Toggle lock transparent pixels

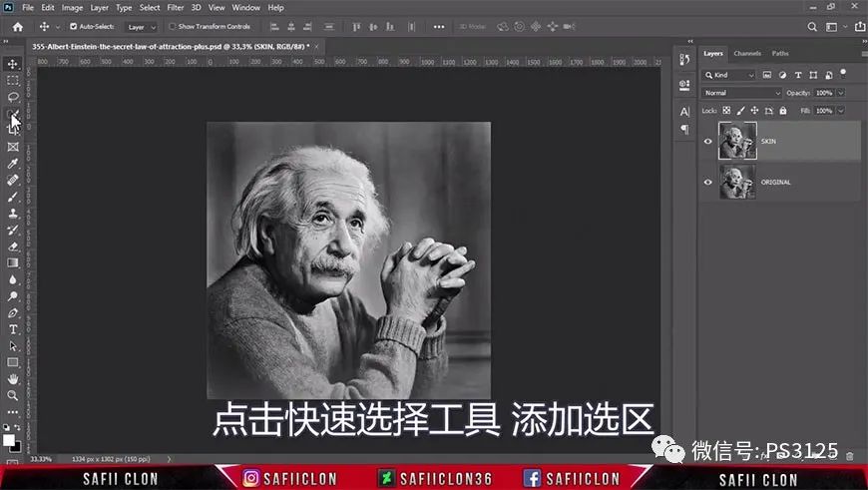[x=726, y=111]
